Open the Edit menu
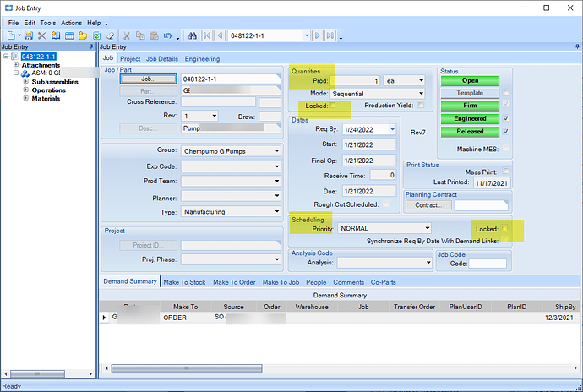This screenshot has height=392, width=583. (x=30, y=23)
